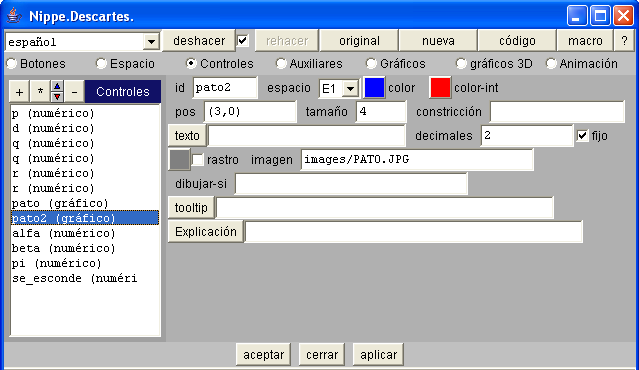Click the plus button to add control
The height and width of the screenshot is (370, 639).
pyautogui.click(x=19, y=92)
